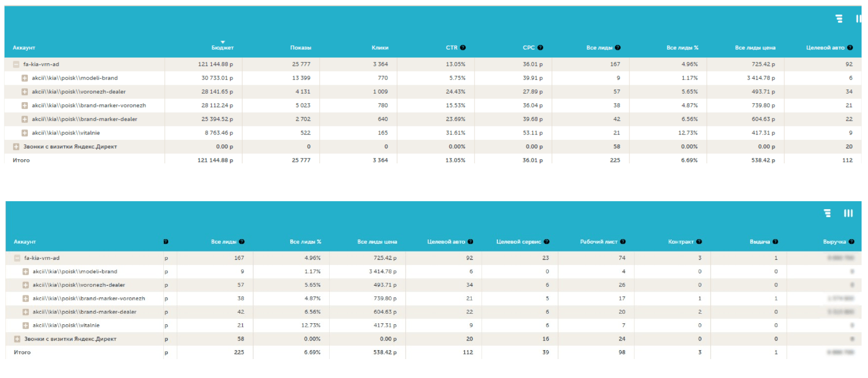This screenshot has width=868, height=378.
Task: Collapse the fa-kia-vrn-ad account in the upper table
Action: click(16, 64)
